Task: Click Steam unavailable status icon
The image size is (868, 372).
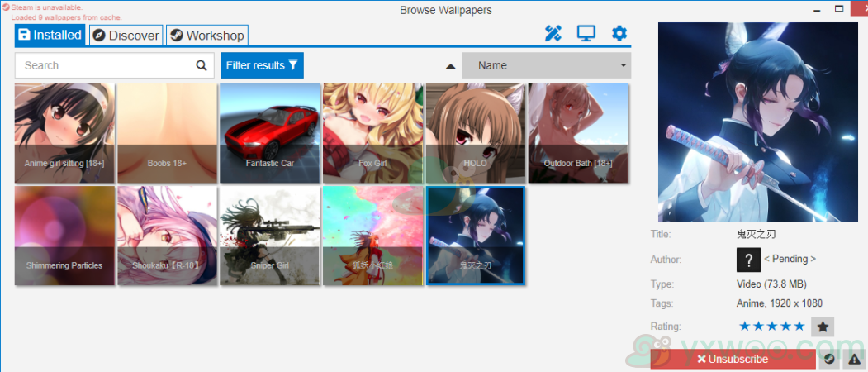Action: [6, 7]
